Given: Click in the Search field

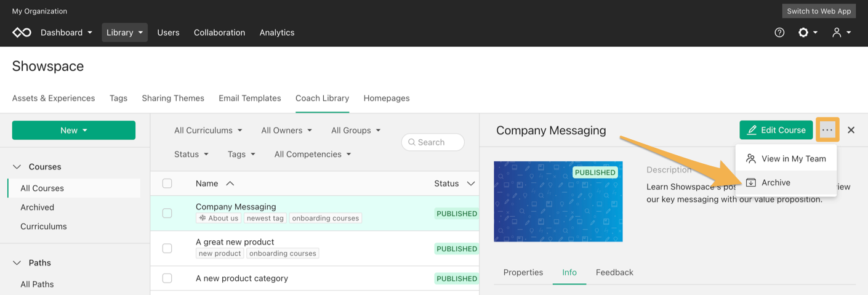Looking at the screenshot, I should 433,142.
